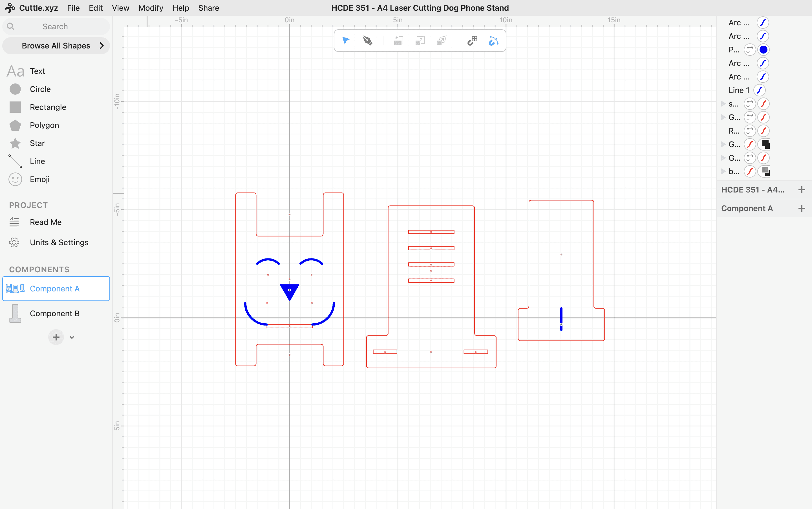Open the Share menu

(208, 8)
